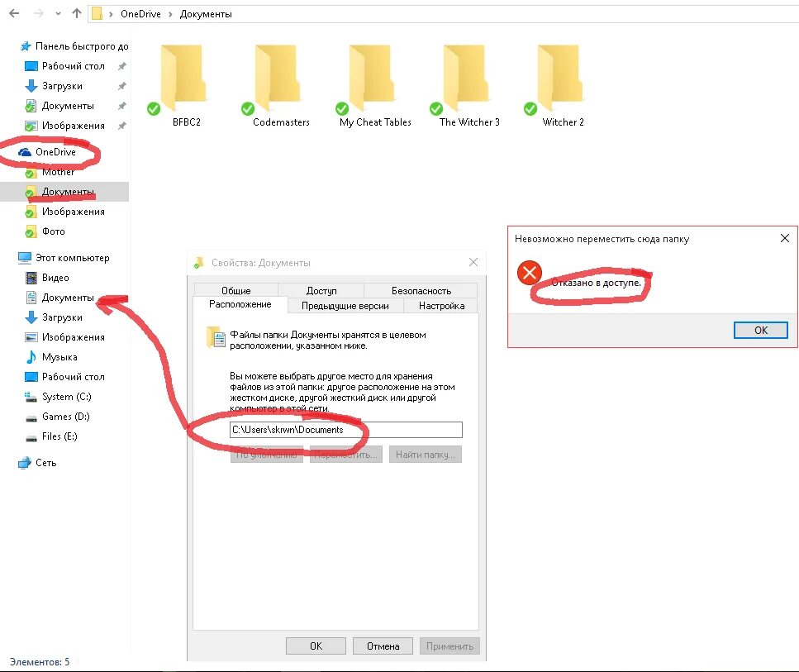Viewport: 799px width, 672px height.
Task: Select the My Cheat Tables folder icon
Action: (371, 78)
